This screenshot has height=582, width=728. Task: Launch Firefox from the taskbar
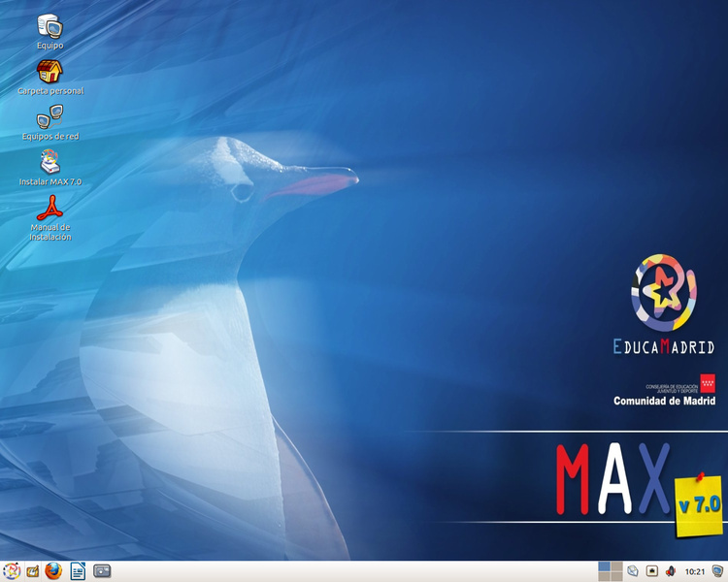pyautogui.click(x=53, y=571)
